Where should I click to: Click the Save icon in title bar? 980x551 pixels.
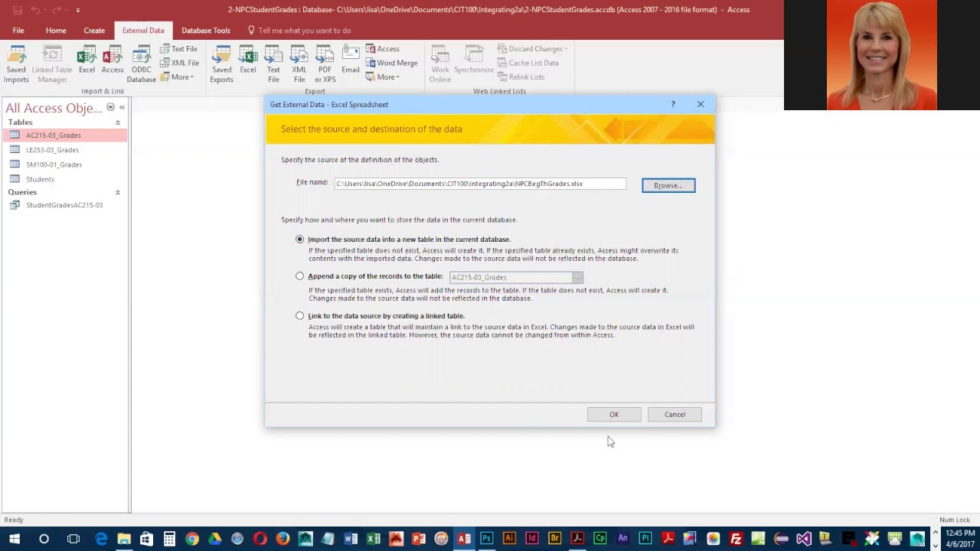pos(18,10)
